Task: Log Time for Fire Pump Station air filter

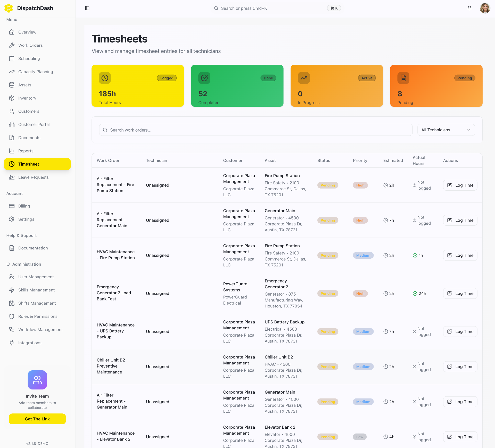Action: pos(460,185)
